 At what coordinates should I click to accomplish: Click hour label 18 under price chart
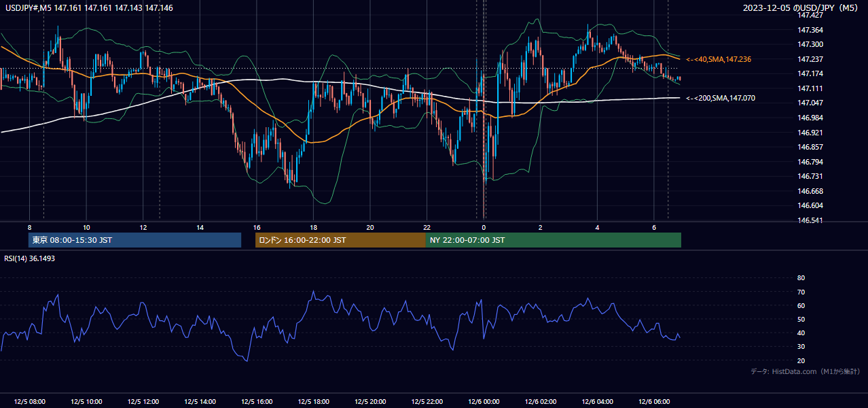point(313,227)
